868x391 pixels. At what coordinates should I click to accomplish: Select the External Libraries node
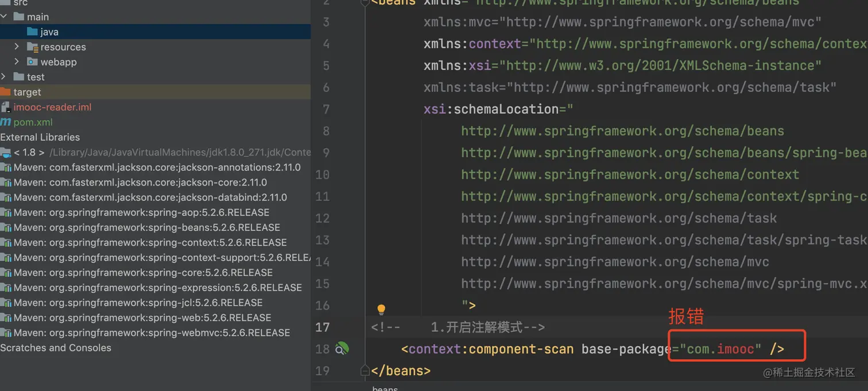(40, 137)
